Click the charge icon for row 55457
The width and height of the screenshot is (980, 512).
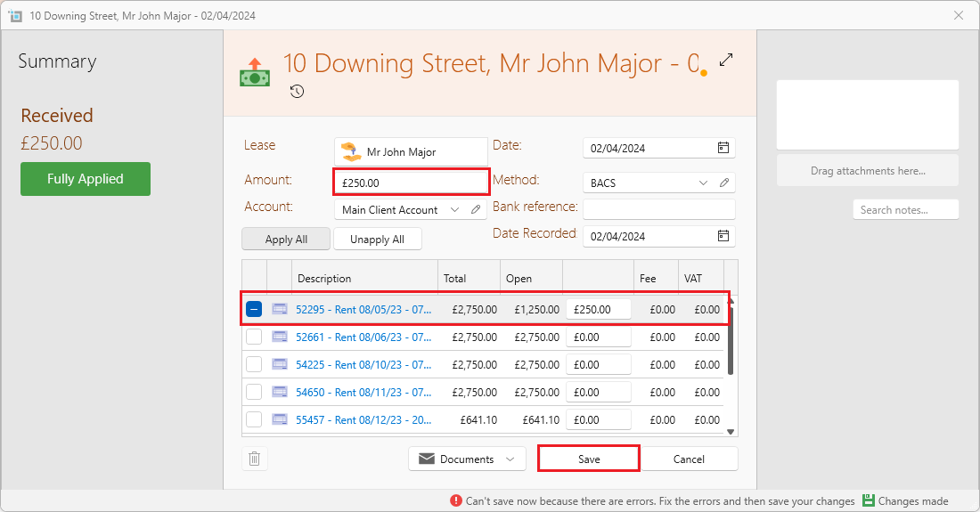[x=280, y=419]
